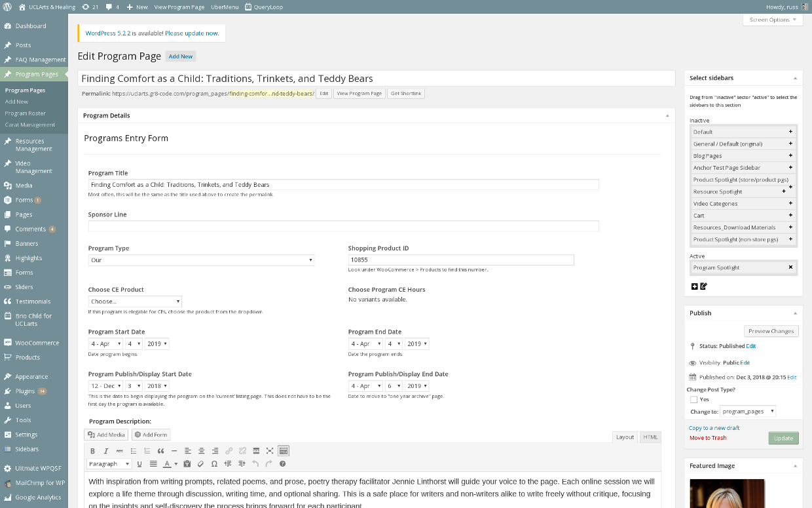Viewport: 812px width, 508px height.
Task: Click Please update now link
Action: tap(192, 33)
